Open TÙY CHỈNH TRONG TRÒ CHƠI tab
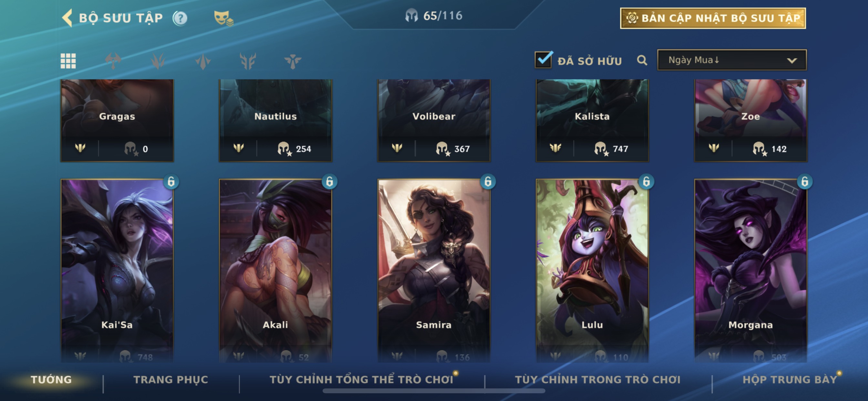This screenshot has width=868, height=401. [x=598, y=379]
